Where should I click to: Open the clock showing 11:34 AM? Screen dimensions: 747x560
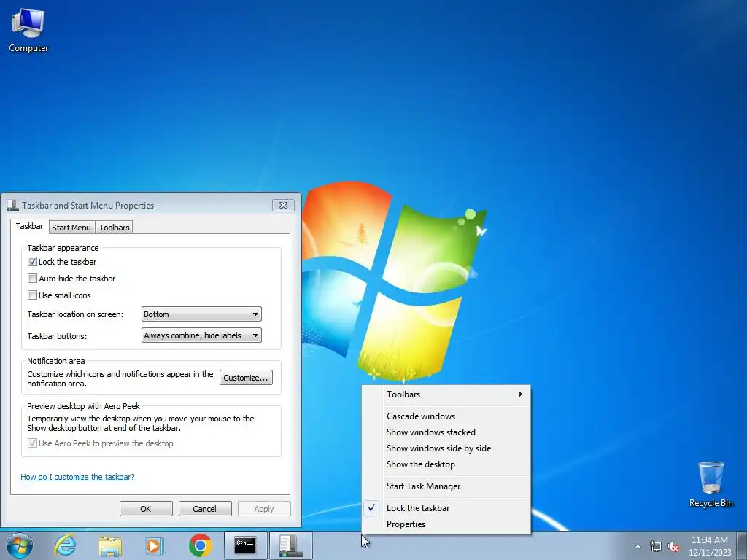pos(709,540)
